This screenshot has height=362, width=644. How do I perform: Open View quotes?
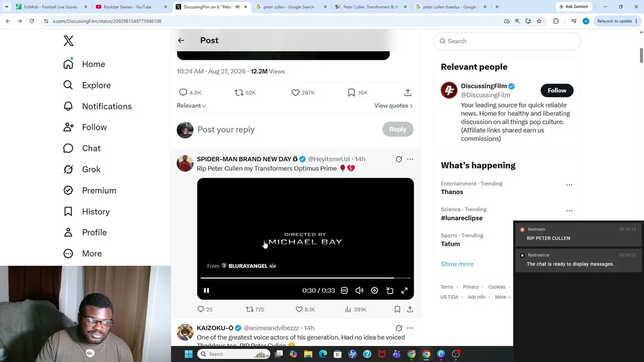pyautogui.click(x=393, y=106)
